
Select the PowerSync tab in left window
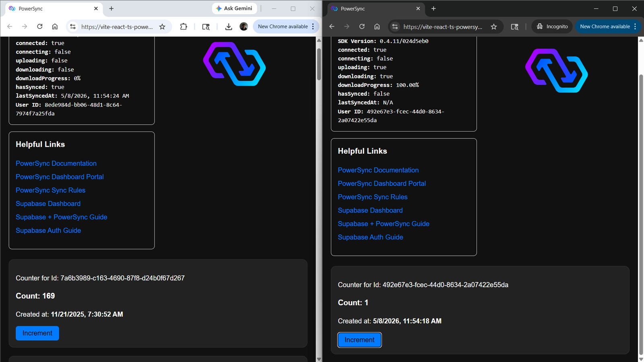pos(54,8)
